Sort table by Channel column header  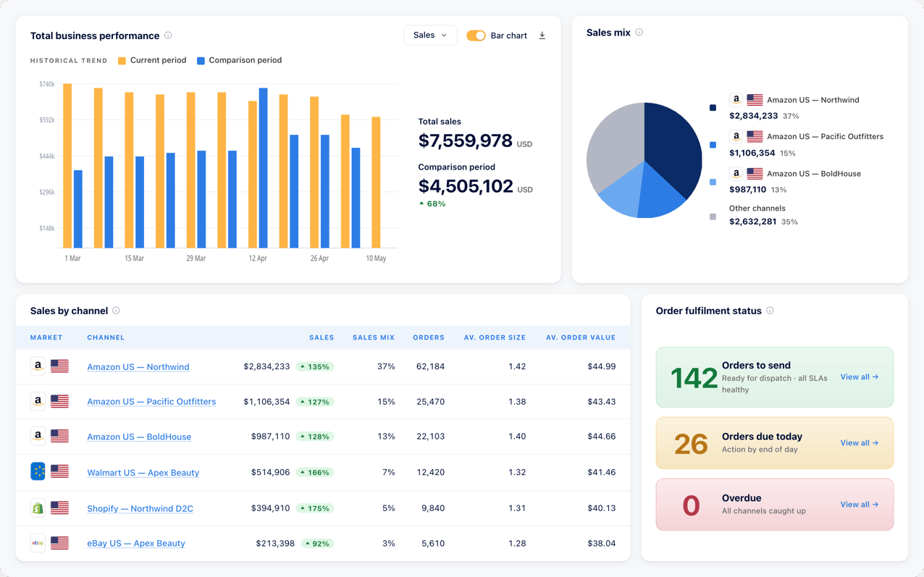[106, 337]
